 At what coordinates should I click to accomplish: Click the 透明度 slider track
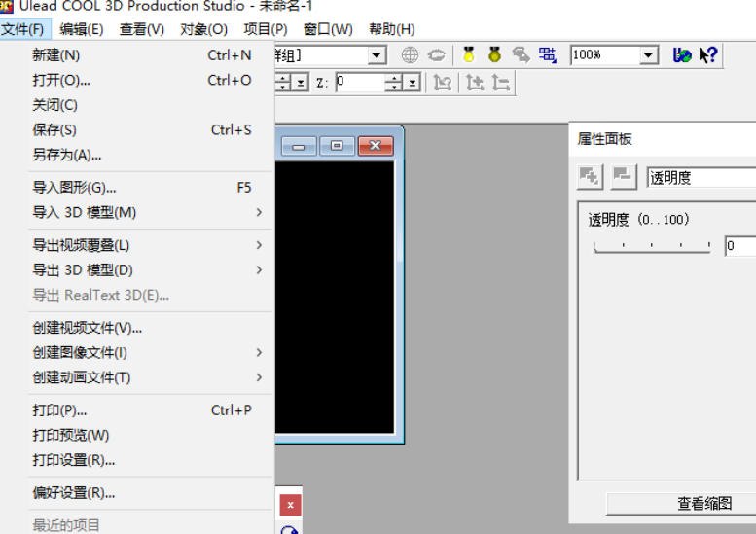[652, 247]
